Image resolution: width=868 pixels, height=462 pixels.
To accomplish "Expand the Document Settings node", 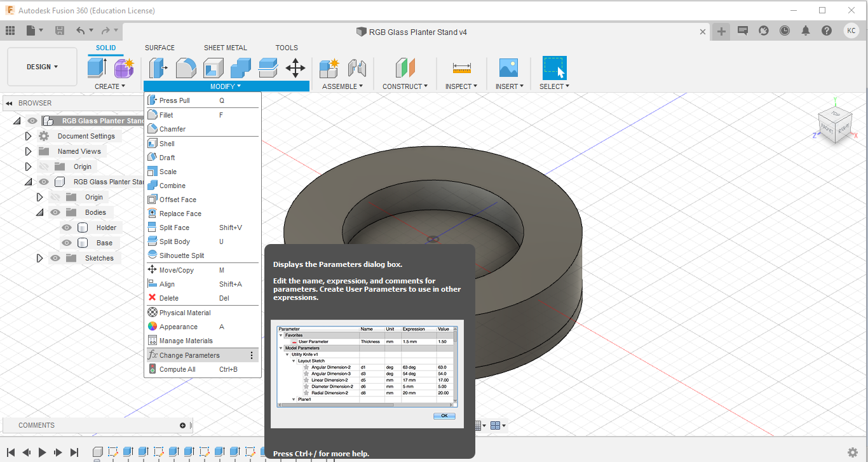I will [28, 136].
